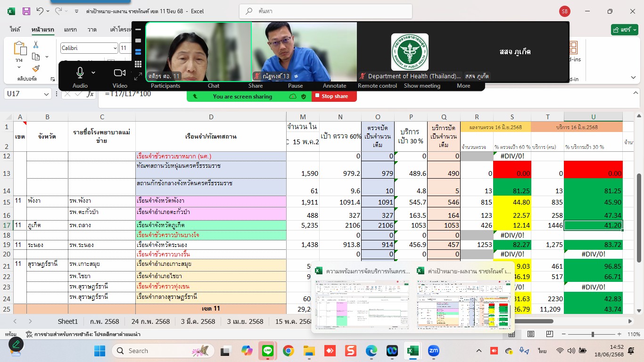Click Zoom's Share button in the meeting controls
644x362 pixels.
tap(256, 86)
